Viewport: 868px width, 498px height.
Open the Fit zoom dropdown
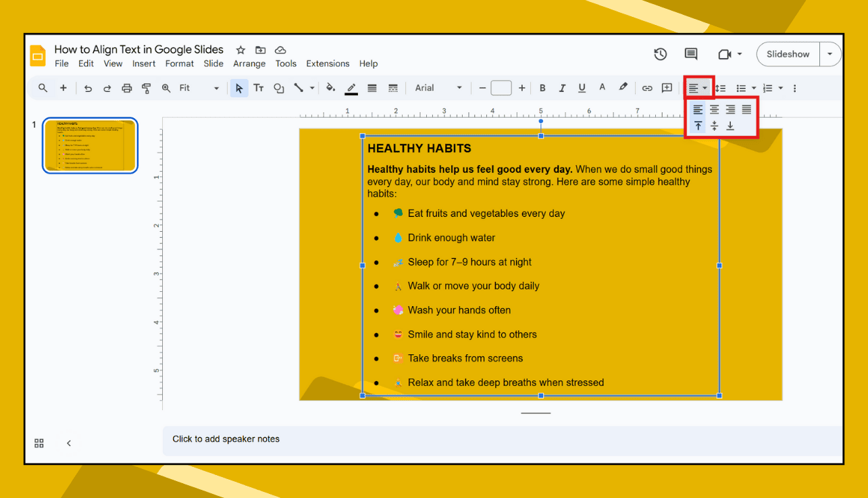tap(215, 88)
